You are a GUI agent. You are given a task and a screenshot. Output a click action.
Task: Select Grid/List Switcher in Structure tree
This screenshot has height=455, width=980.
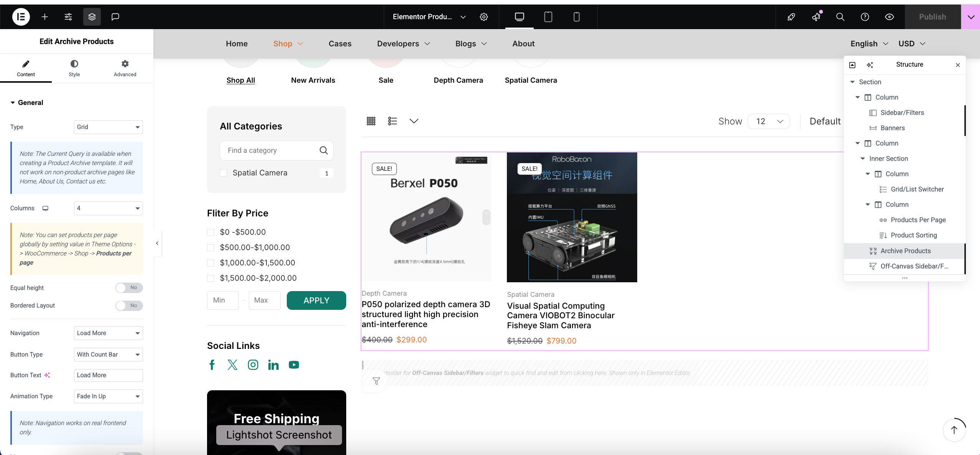918,189
